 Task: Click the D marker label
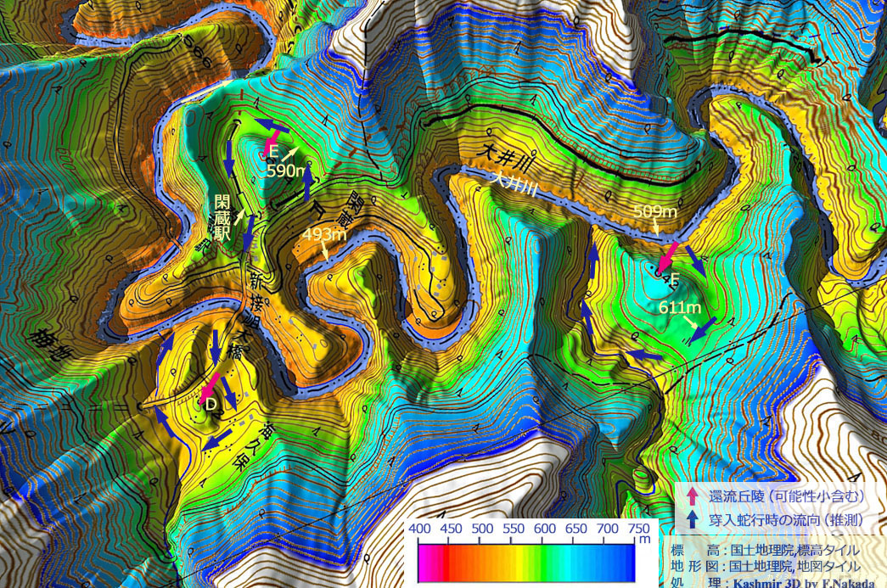(x=211, y=406)
